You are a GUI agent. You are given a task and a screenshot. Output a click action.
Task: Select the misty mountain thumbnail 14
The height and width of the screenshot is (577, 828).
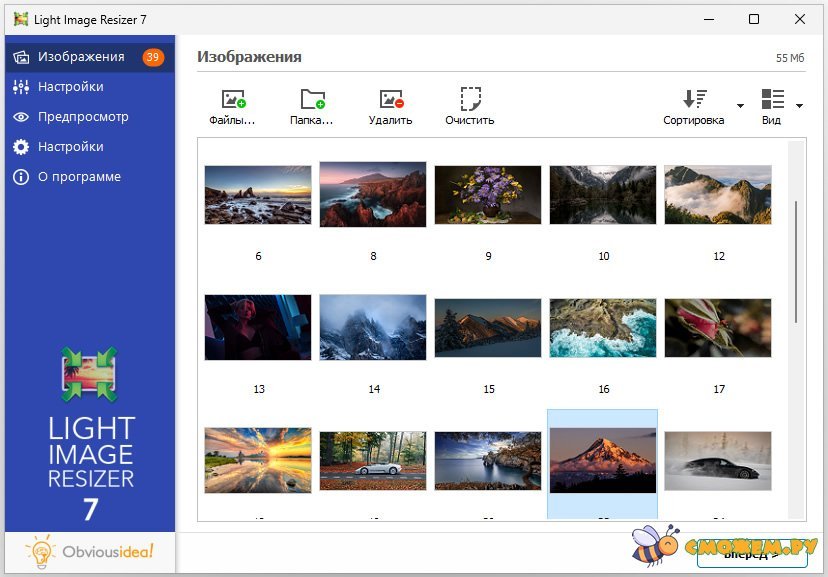tap(373, 327)
